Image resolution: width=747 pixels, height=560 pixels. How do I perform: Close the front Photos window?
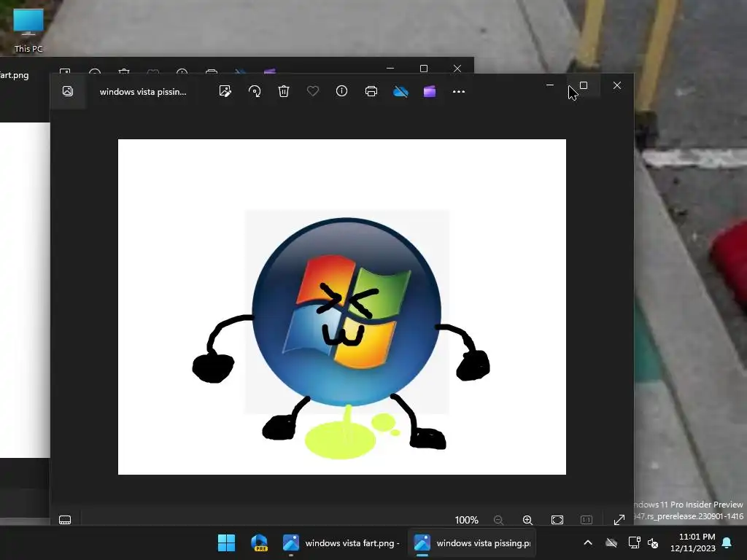tap(617, 85)
